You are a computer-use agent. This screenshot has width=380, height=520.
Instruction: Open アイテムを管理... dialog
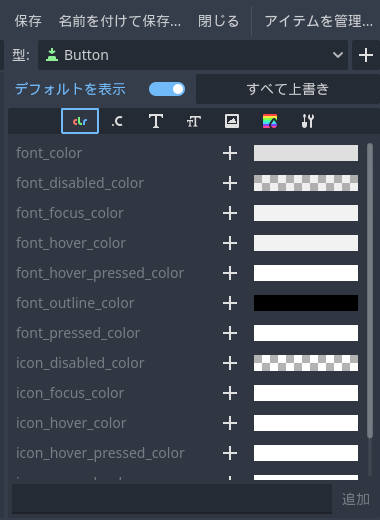click(x=319, y=21)
